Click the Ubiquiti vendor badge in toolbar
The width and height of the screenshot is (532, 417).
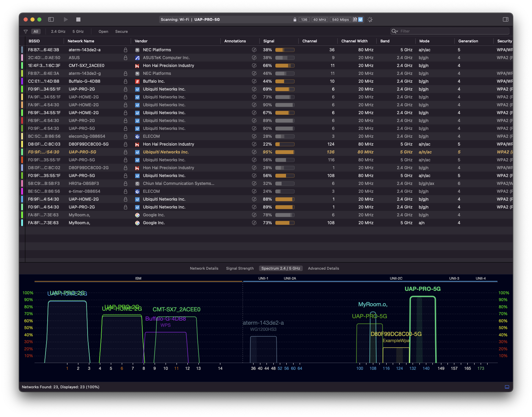[x=360, y=19]
